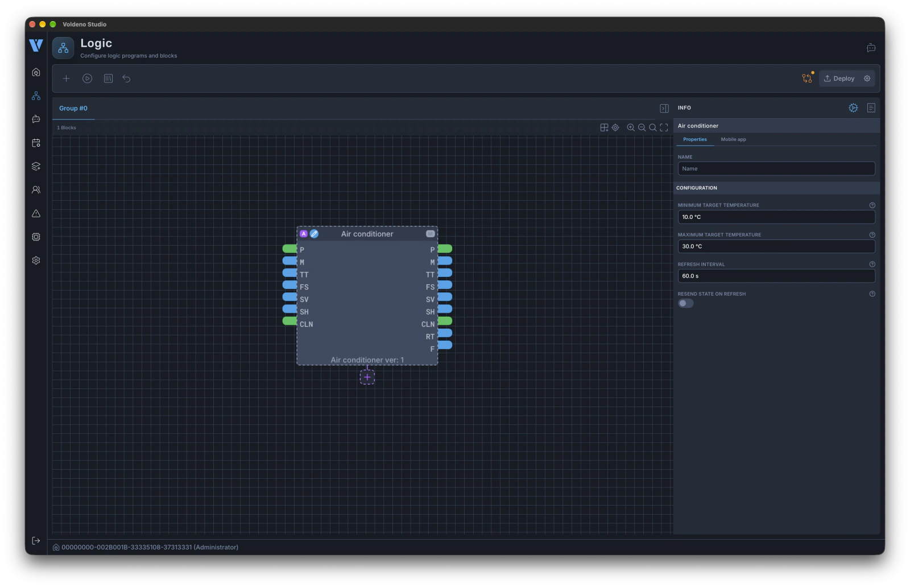Image resolution: width=910 pixels, height=588 pixels.
Task: Click the purple plus below Air conditioner block
Action: coord(367,377)
